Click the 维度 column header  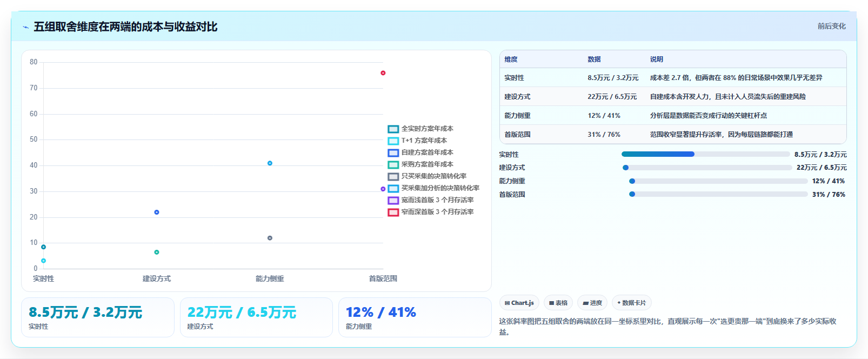coord(511,59)
